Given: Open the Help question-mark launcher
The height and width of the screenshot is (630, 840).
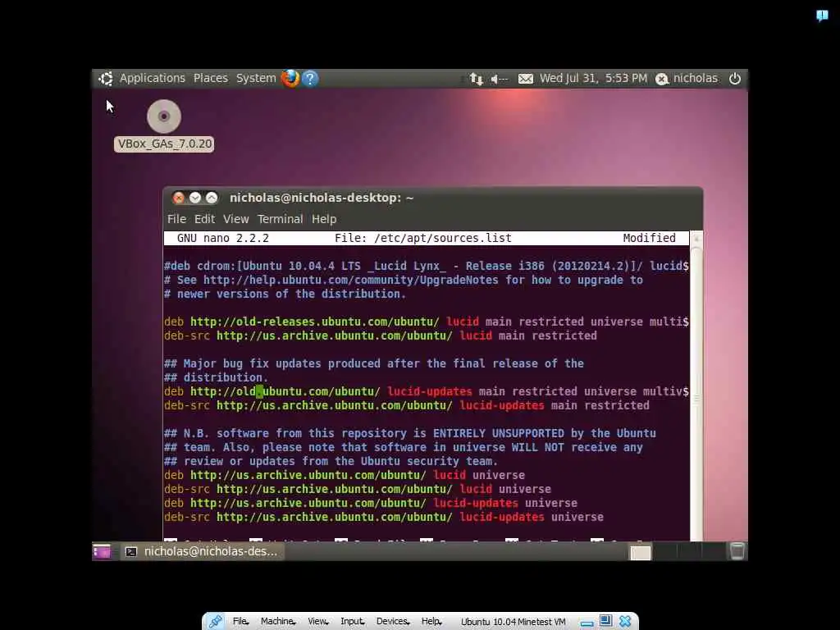Looking at the screenshot, I should click(x=310, y=79).
